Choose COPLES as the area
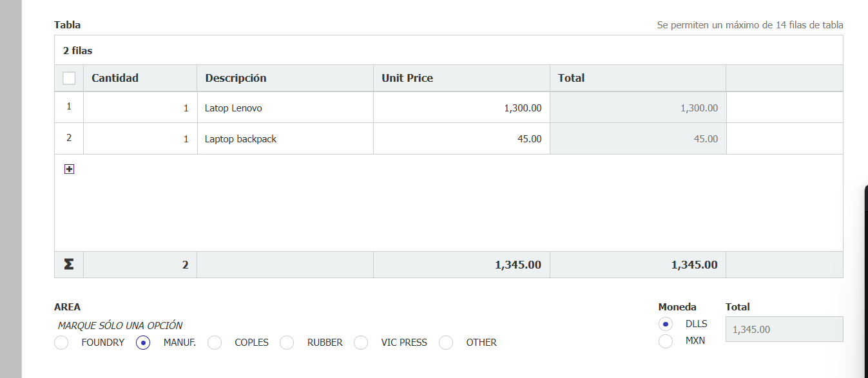This screenshot has width=868, height=378. [215, 343]
